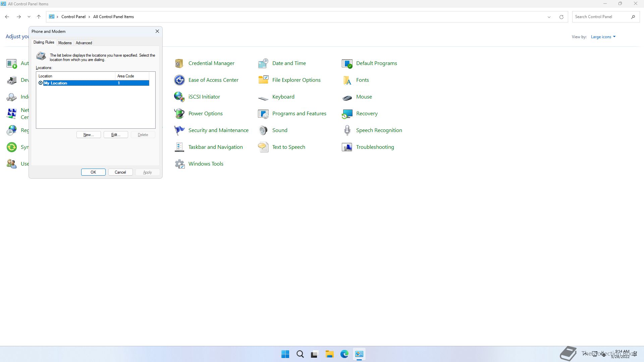Open the Date and Time icon
The height and width of the screenshot is (362, 644).
[263, 63]
